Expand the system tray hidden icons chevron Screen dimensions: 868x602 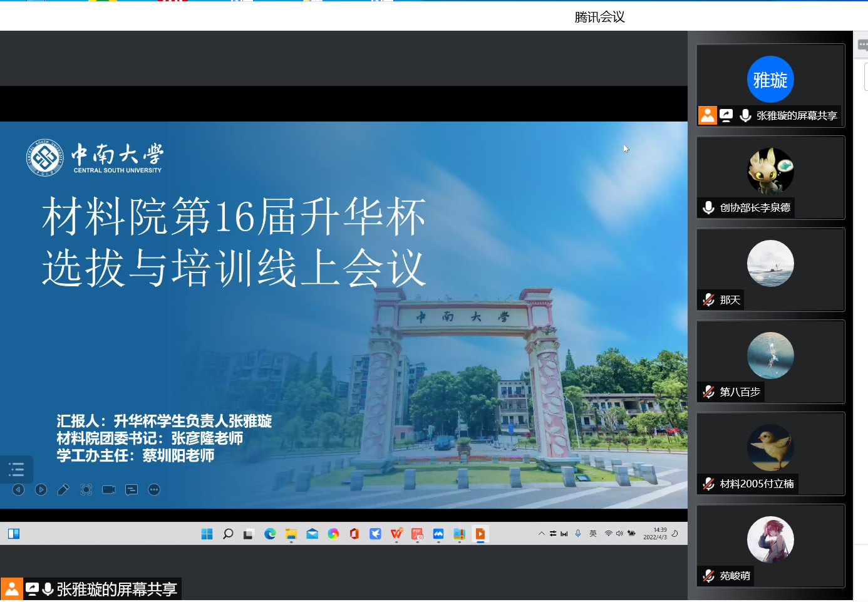tap(541, 534)
